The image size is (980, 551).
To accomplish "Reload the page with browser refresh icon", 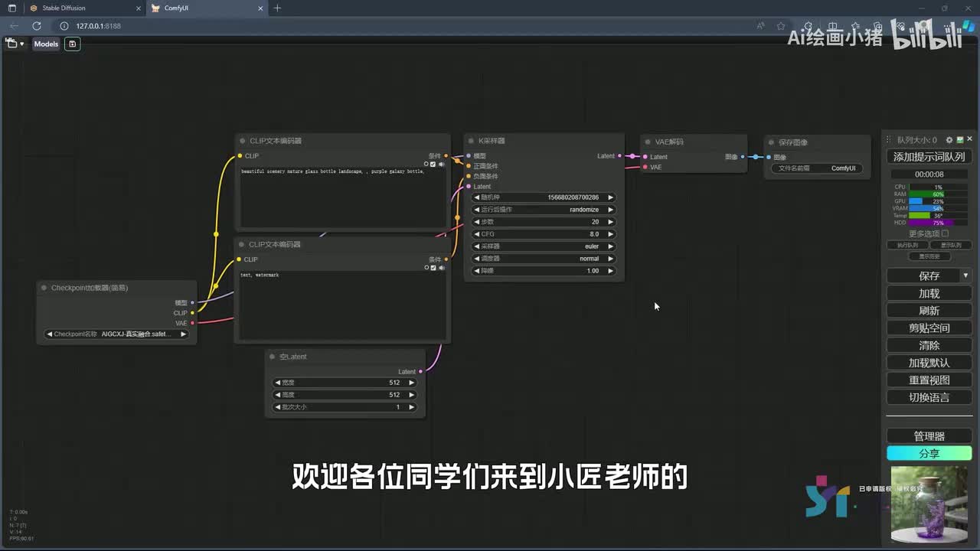I will tap(36, 26).
